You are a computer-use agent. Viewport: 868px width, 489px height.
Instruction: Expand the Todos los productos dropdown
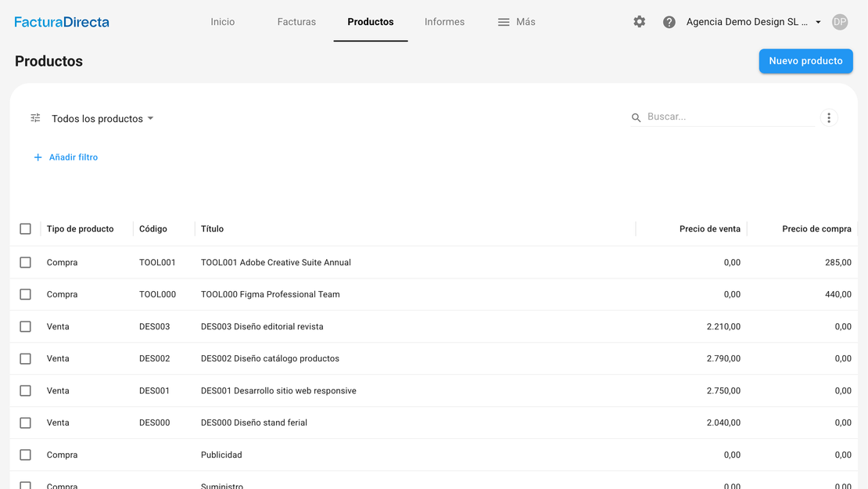[102, 119]
